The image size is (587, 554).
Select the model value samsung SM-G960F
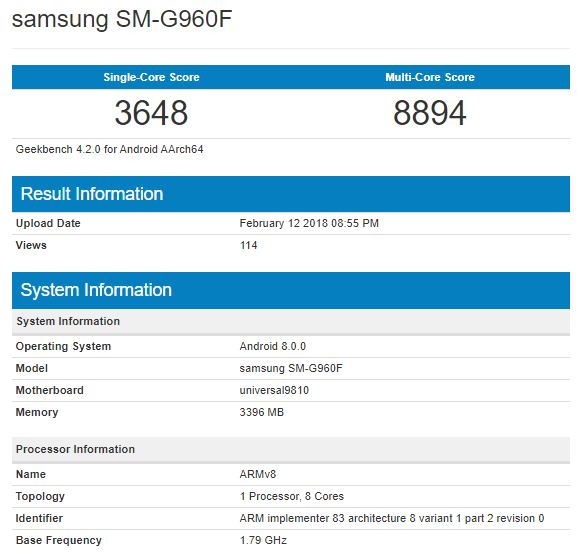click(x=291, y=368)
